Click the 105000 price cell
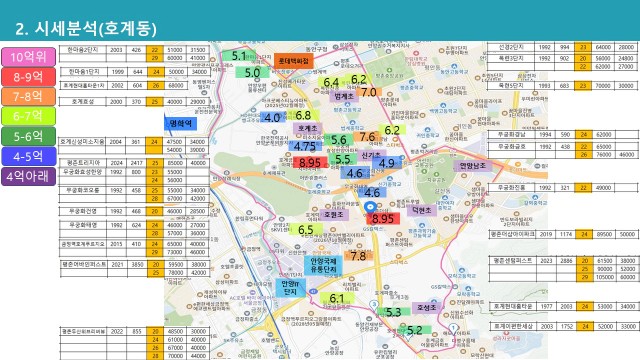Viewport: 640px width, 360px height. pos(604,277)
